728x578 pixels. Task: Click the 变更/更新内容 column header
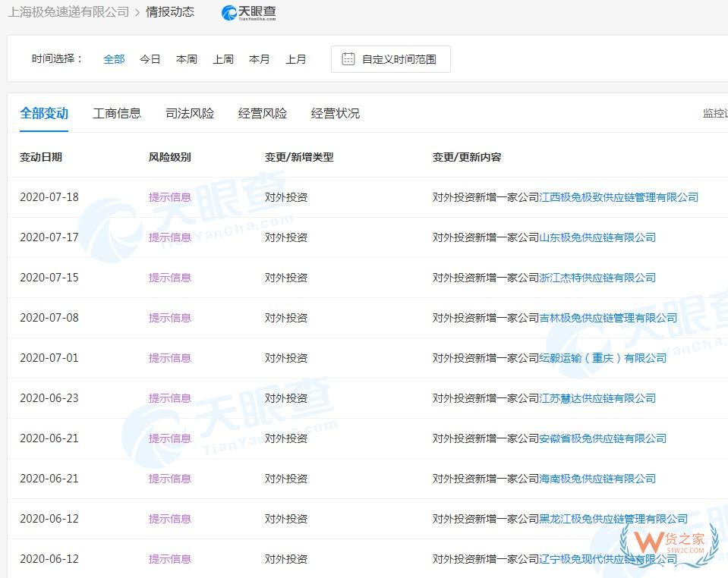467,157
